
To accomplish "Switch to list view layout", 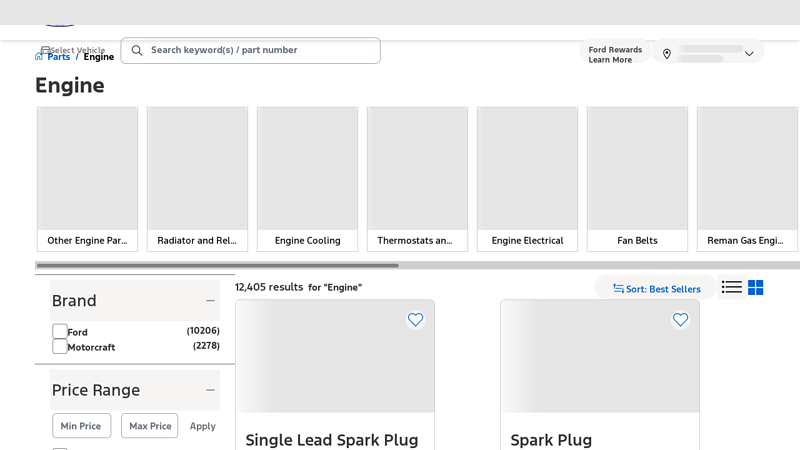I will click(x=732, y=287).
